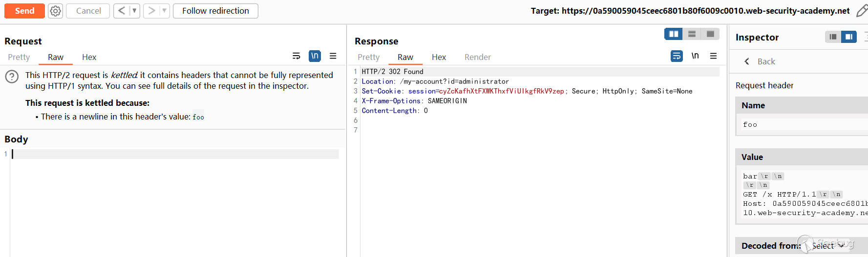Click the Follow redirection button
868x257 pixels.
215,11
